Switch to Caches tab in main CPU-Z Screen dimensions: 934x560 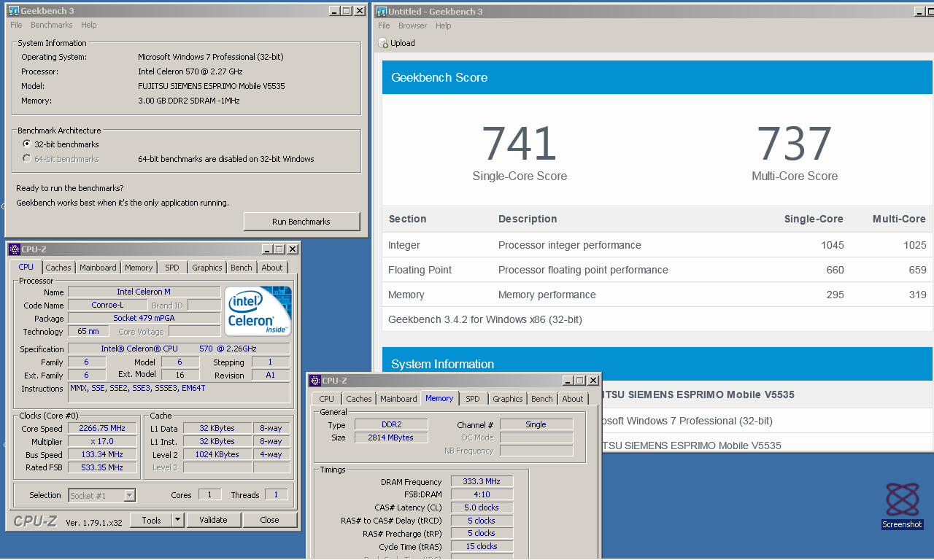click(58, 268)
